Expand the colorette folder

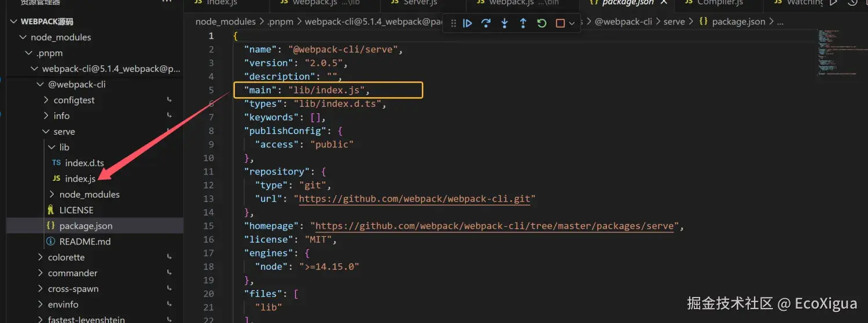[x=41, y=257]
